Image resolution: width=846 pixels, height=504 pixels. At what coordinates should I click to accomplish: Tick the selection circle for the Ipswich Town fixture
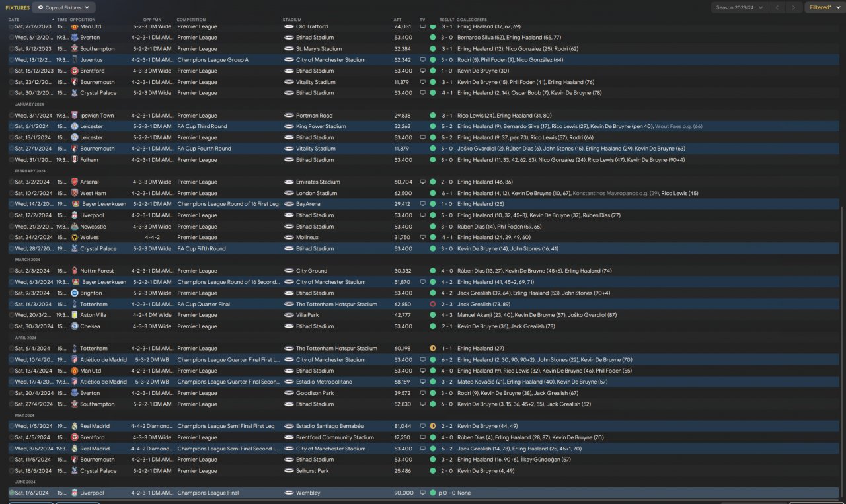[11, 116]
